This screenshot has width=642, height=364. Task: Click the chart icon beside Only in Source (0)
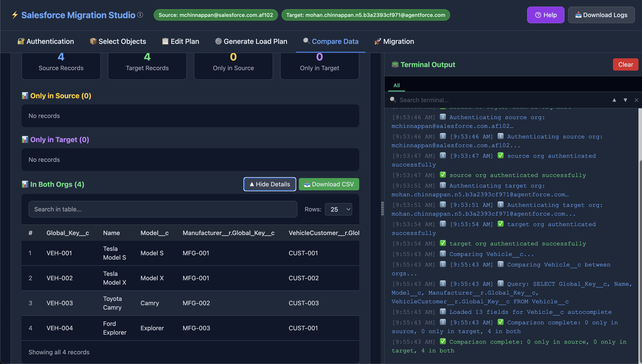point(25,96)
